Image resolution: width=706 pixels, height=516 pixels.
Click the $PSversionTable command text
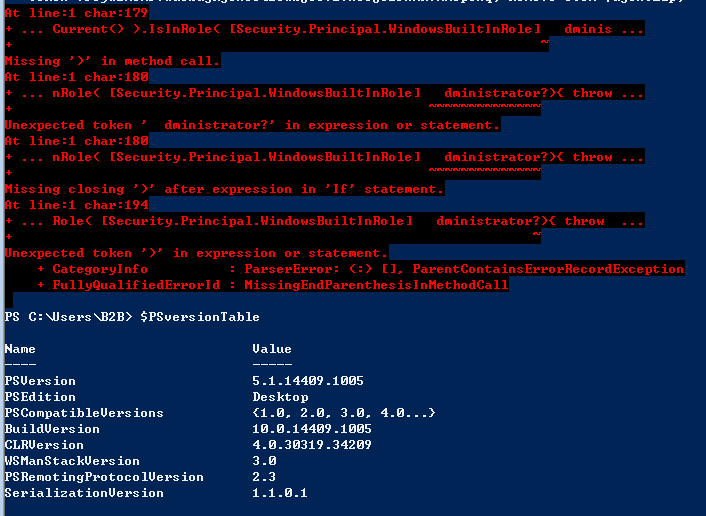pos(199,317)
